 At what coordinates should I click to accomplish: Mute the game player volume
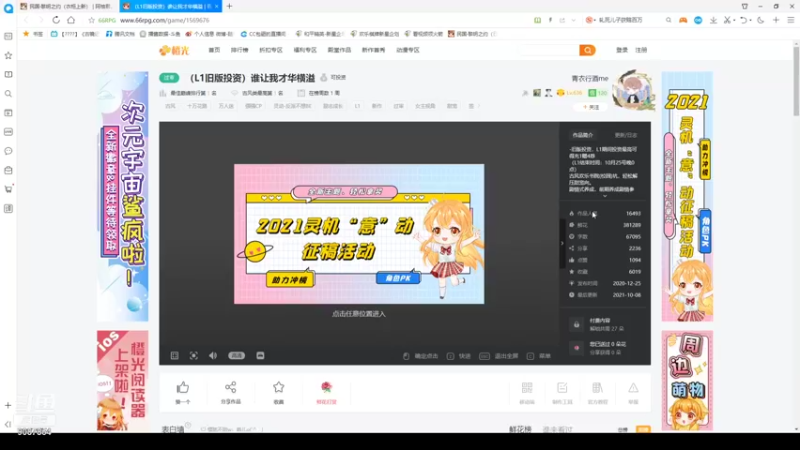213,356
